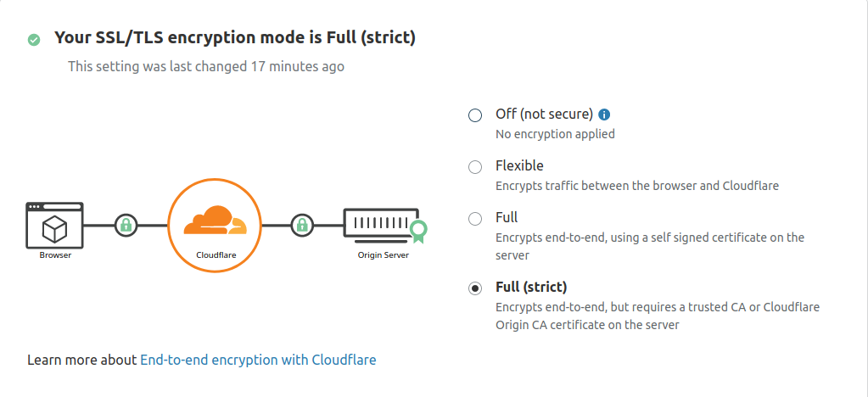868x397 pixels.
Task: Choose the Full encryption radio button
Action: [475, 219]
